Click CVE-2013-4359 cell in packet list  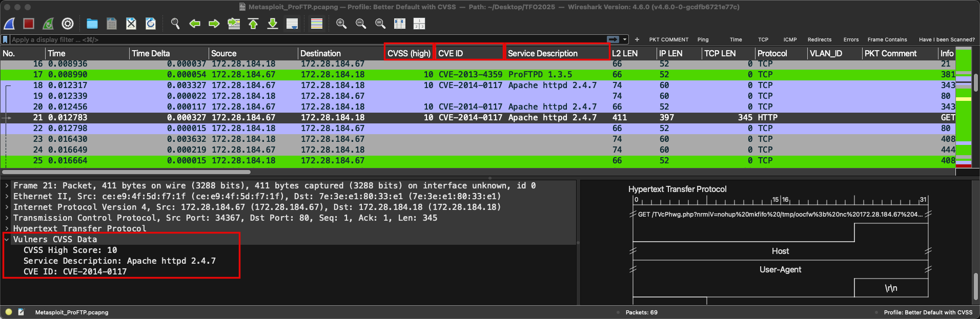tap(471, 74)
